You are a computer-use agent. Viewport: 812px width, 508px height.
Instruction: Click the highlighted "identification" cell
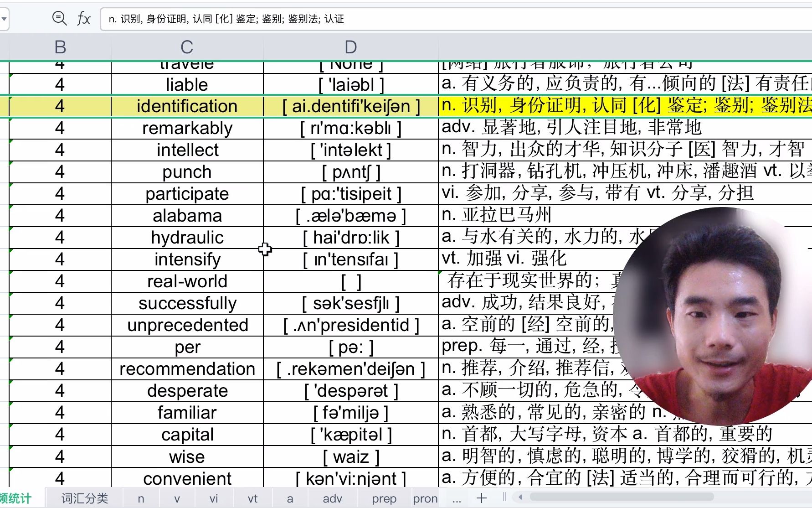[x=186, y=106]
